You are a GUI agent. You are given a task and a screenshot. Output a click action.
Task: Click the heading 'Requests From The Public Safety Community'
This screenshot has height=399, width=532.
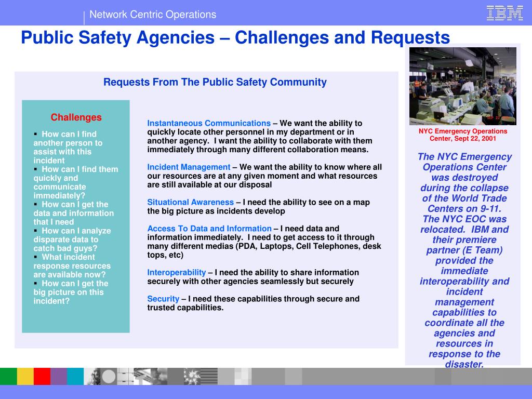click(x=215, y=82)
